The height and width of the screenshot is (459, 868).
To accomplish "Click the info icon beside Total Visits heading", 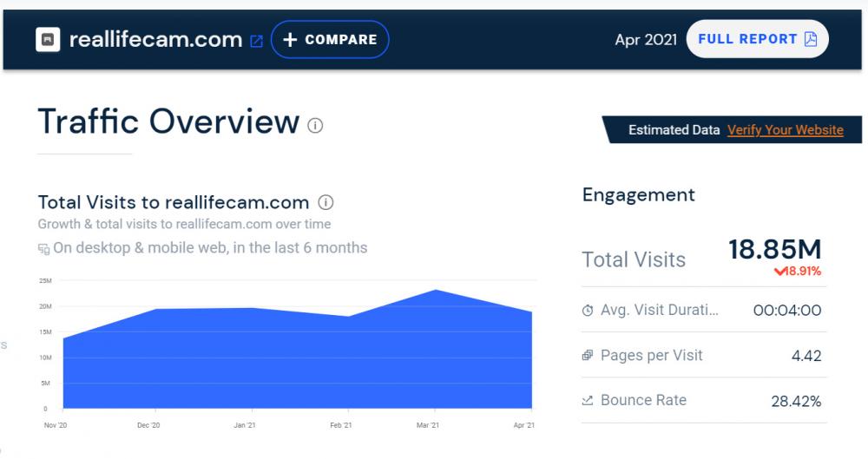I will pyautogui.click(x=325, y=203).
